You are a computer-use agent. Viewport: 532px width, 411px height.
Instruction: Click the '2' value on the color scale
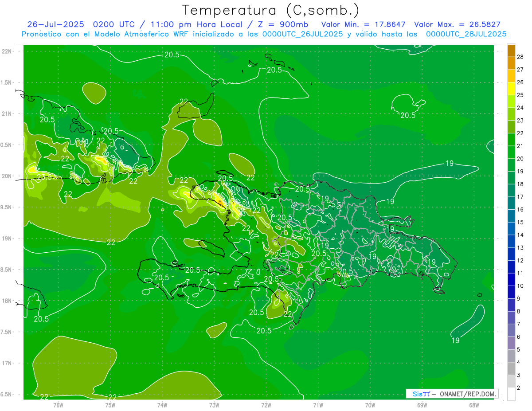[519, 388]
